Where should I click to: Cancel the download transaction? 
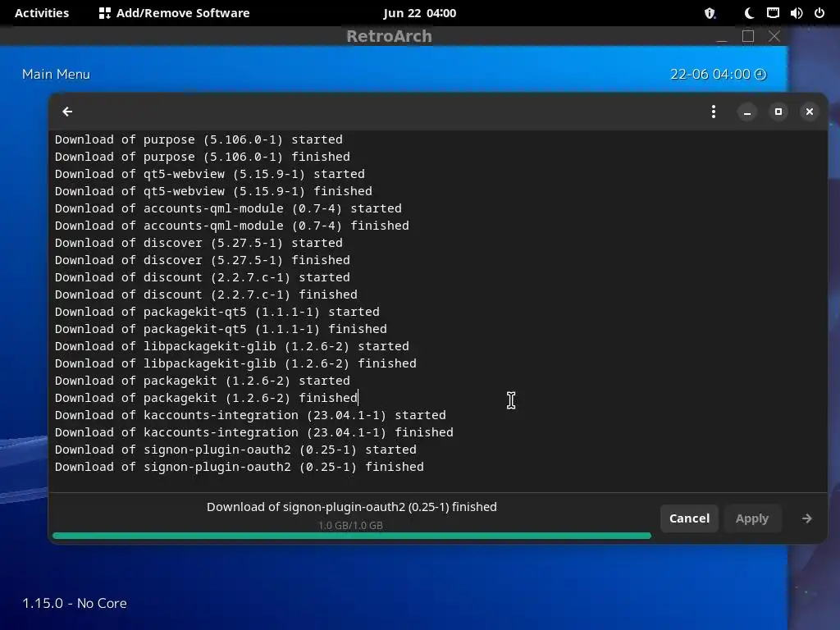click(689, 518)
